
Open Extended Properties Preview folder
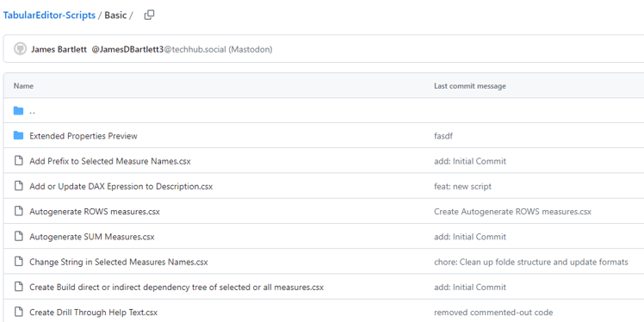coord(84,136)
